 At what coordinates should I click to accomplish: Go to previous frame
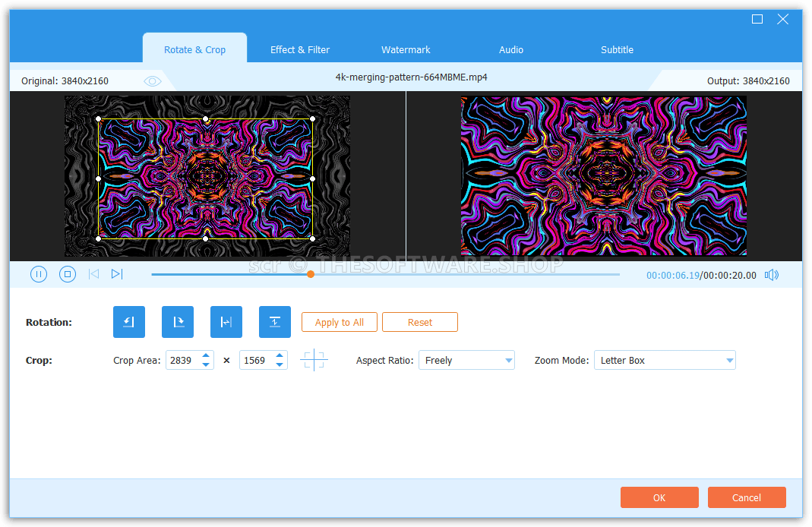coord(93,274)
